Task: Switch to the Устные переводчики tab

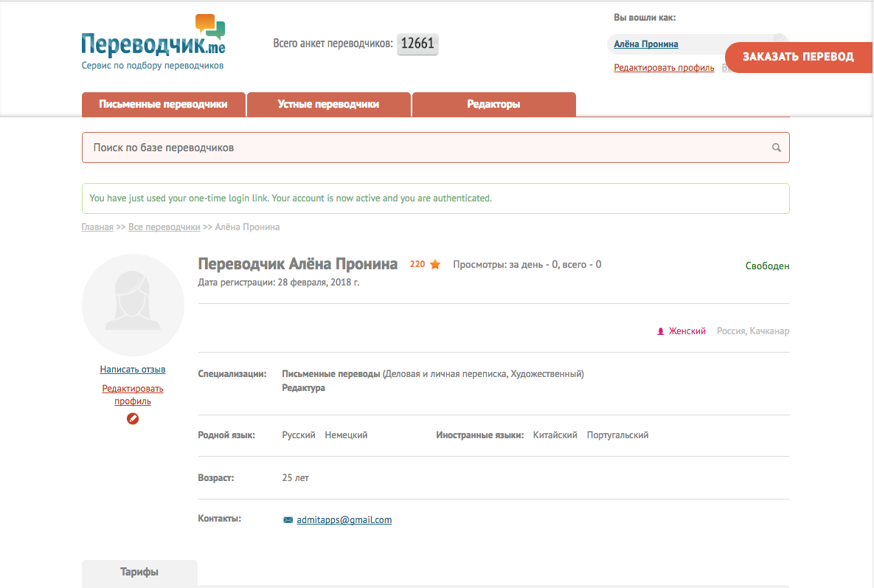Action: [329, 104]
